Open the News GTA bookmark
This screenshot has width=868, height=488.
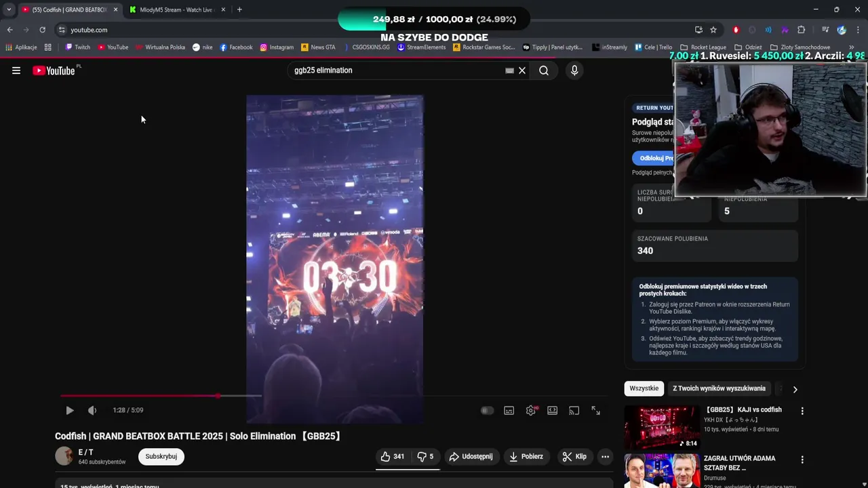click(319, 47)
